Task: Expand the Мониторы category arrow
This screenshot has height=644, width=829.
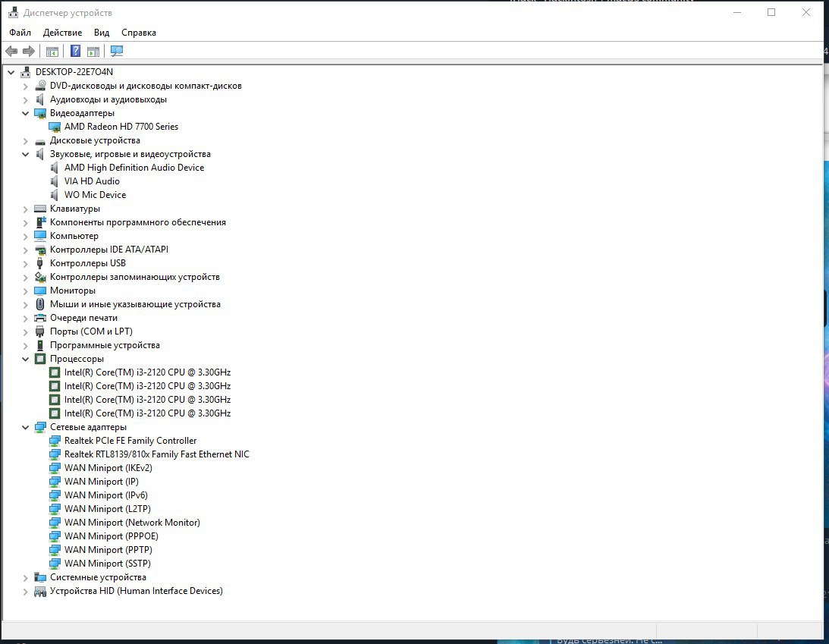Action: (25, 291)
